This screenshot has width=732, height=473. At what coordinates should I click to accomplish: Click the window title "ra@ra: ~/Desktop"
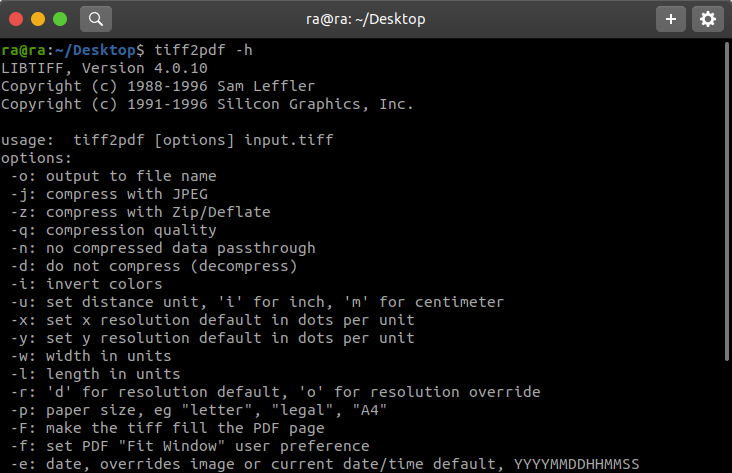pos(365,18)
